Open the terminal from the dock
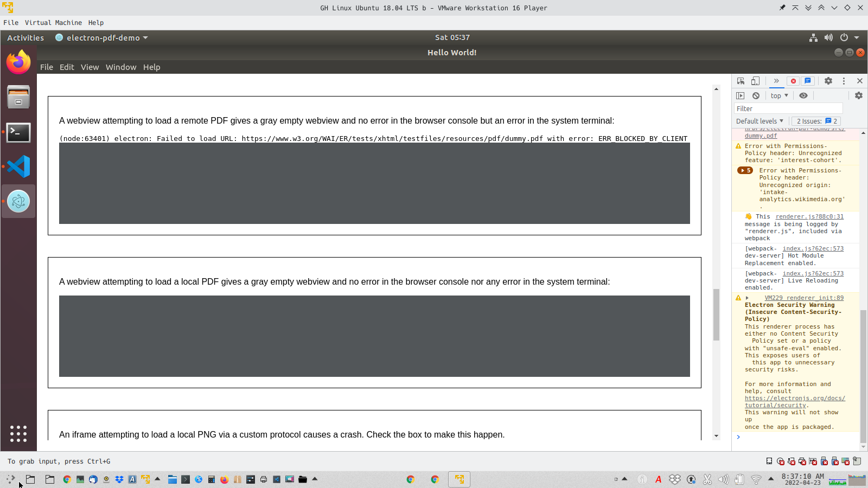The image size is (868, 488). coord(18,132)
